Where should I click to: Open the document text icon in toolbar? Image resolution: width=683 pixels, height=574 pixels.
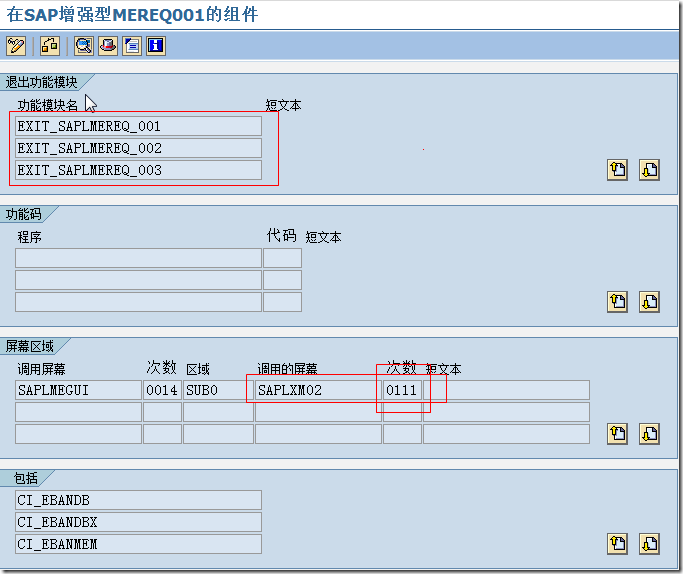[x=132, y=46]
